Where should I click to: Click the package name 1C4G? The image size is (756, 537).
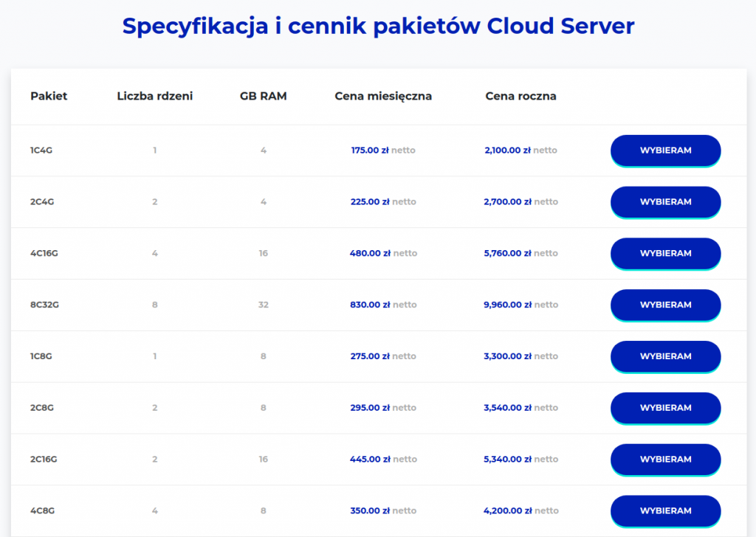pos(41,150)
